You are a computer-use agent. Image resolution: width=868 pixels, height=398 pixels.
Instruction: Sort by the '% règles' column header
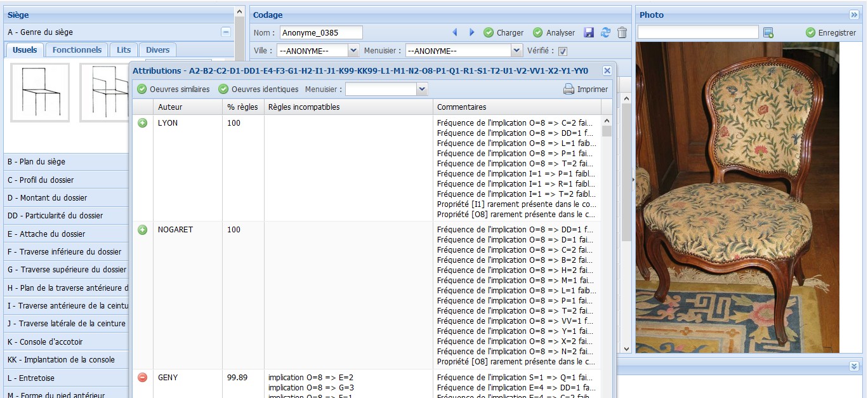click(243, 107)
